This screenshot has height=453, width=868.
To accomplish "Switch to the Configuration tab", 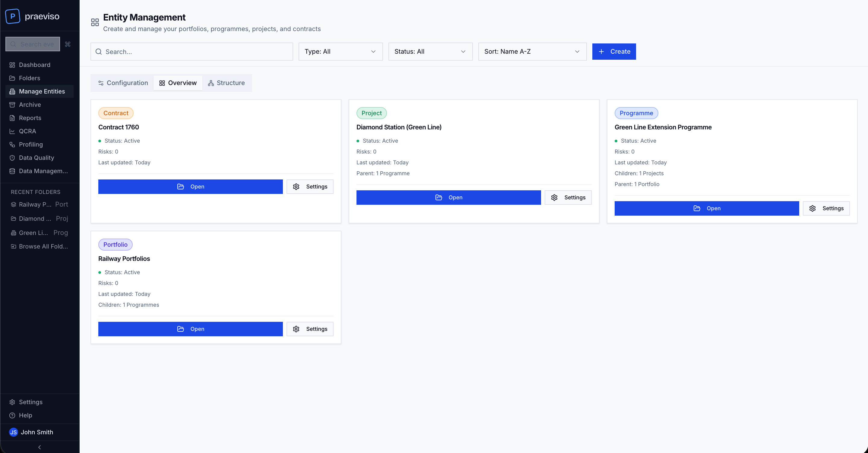I will point(122,83).
